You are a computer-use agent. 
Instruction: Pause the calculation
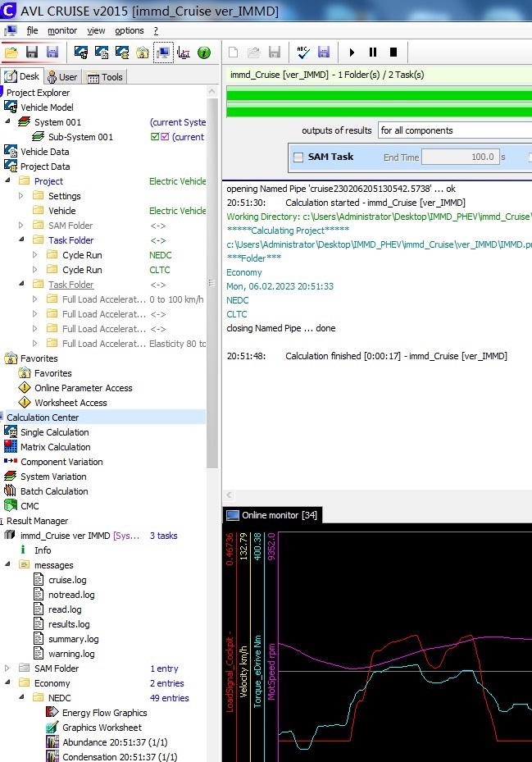(x=373, y=52)
